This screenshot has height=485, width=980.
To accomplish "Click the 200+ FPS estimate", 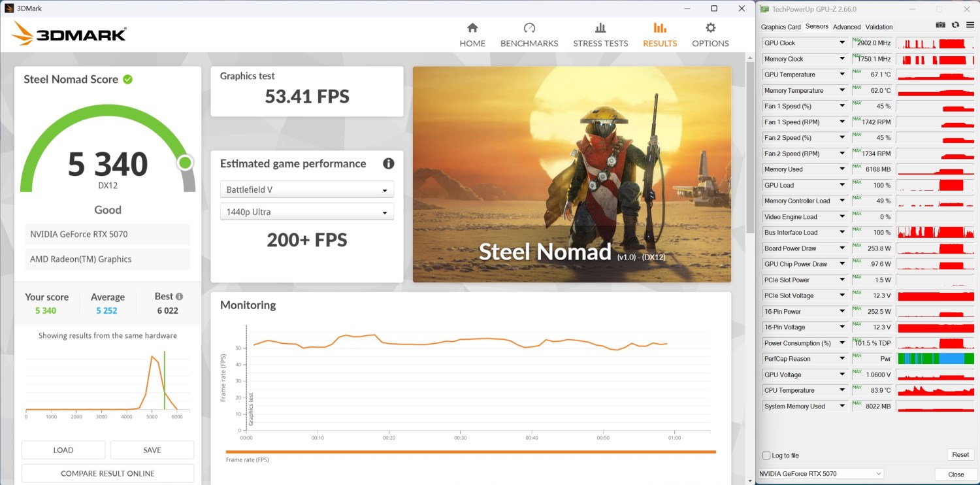I will [307, 240].
